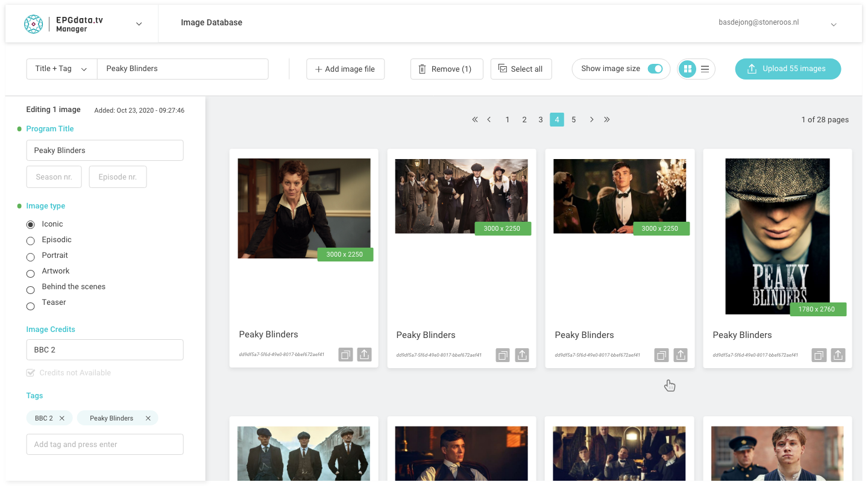Click the Add image file button

345,69
